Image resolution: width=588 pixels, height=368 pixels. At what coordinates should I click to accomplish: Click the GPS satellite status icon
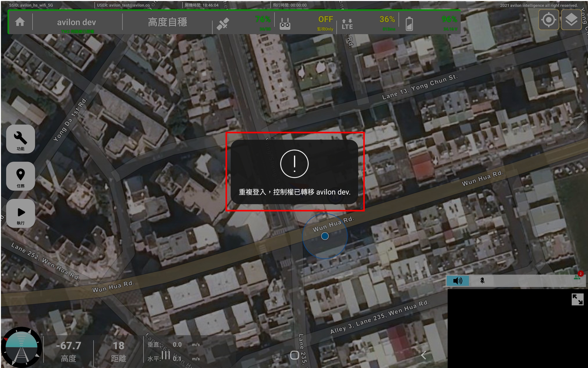click(x=223, y=24)
